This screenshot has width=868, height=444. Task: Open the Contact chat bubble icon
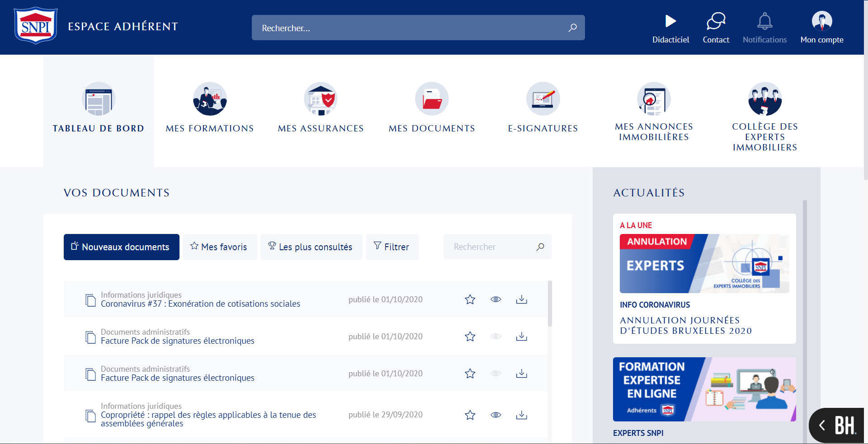click(x=716, y=21)
